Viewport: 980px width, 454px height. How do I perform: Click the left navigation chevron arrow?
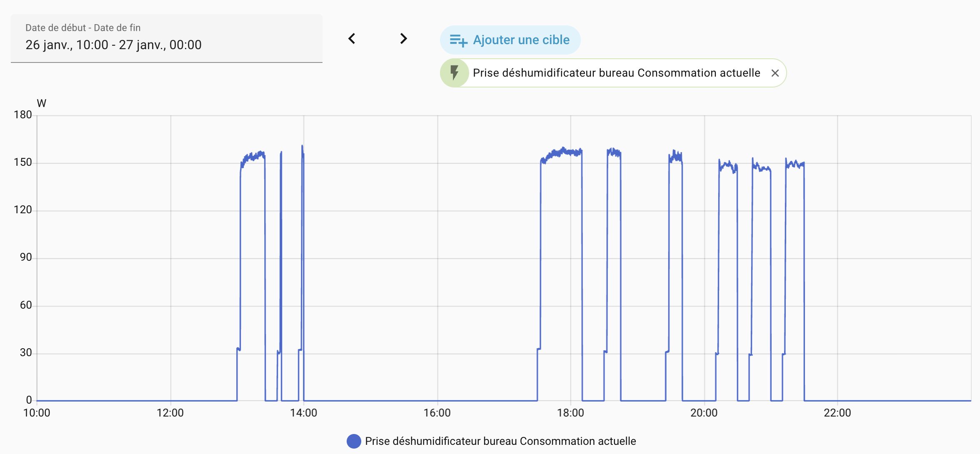pyautogui.click(x=352, y=38)
